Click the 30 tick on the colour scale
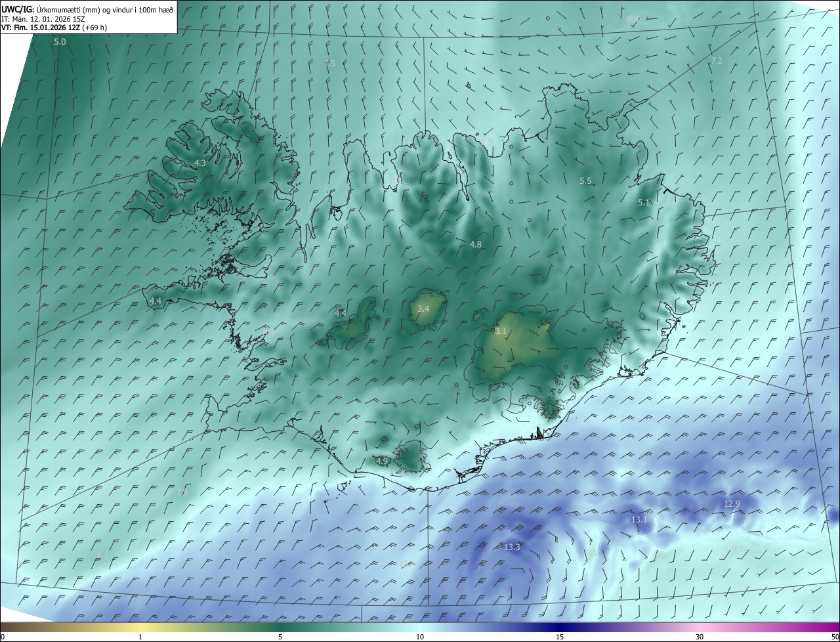The height and width of the screenshot is (642, 840). point(700,637)
